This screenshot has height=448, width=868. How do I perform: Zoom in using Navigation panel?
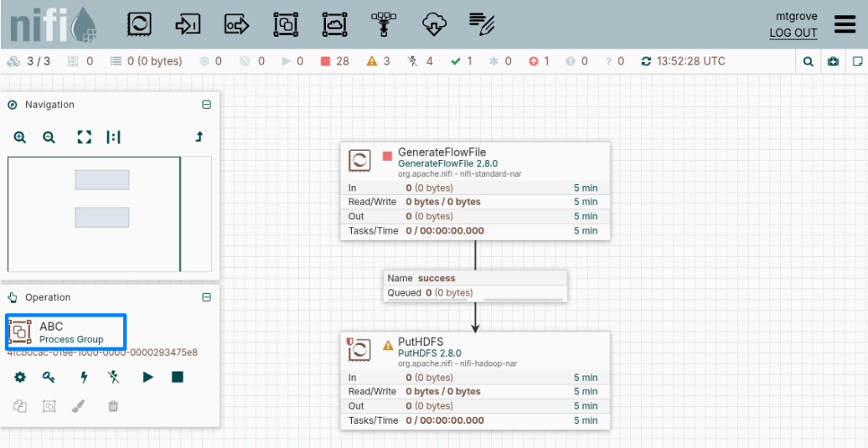click(20, 137)
